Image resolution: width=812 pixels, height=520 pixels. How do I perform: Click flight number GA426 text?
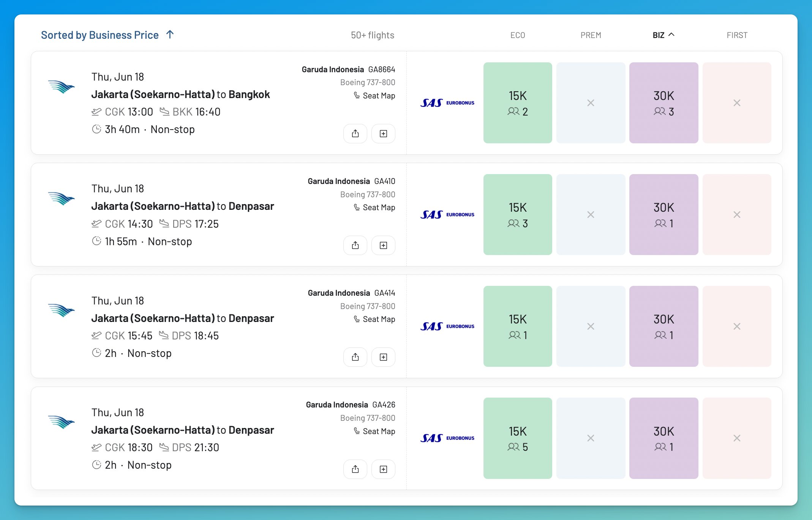(x=384, y=404)
